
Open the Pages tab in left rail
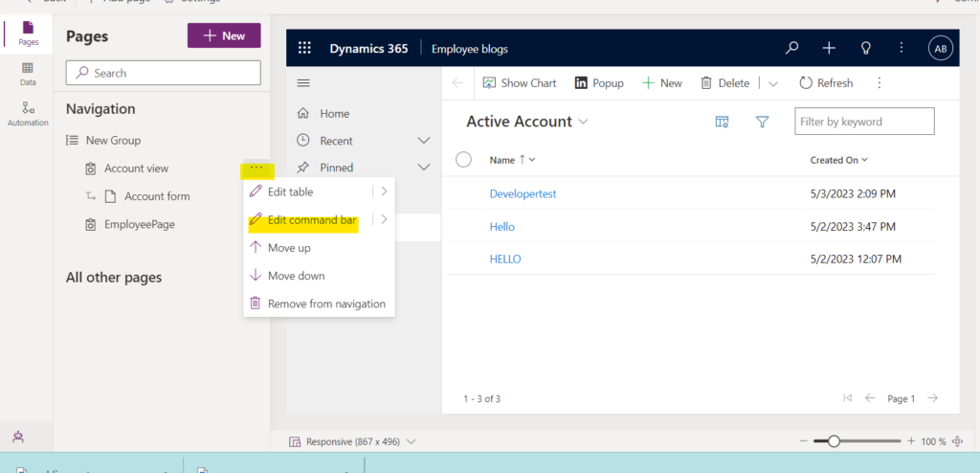point(28,34)
